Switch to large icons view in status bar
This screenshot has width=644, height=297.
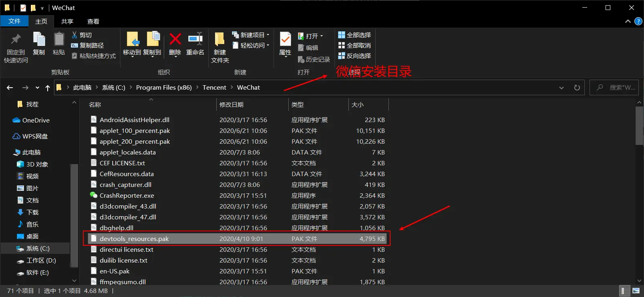point(636,291)
